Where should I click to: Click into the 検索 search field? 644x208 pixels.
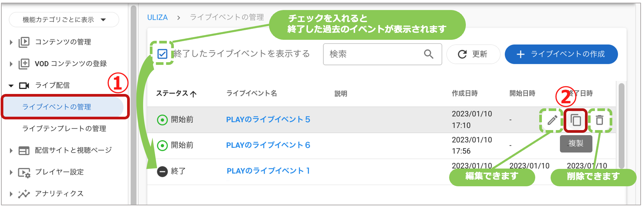(x=382, y=54)
